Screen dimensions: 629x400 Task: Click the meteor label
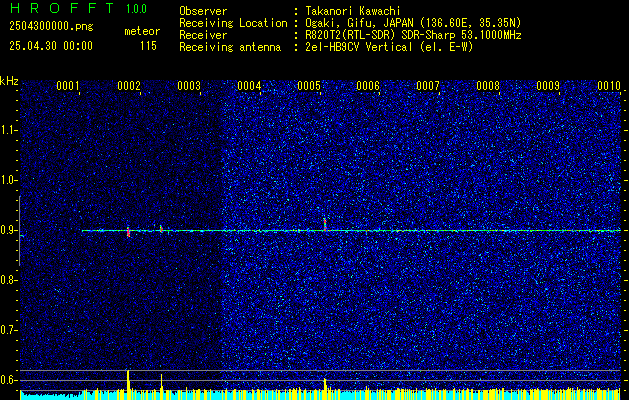click(x=142, y=31)
